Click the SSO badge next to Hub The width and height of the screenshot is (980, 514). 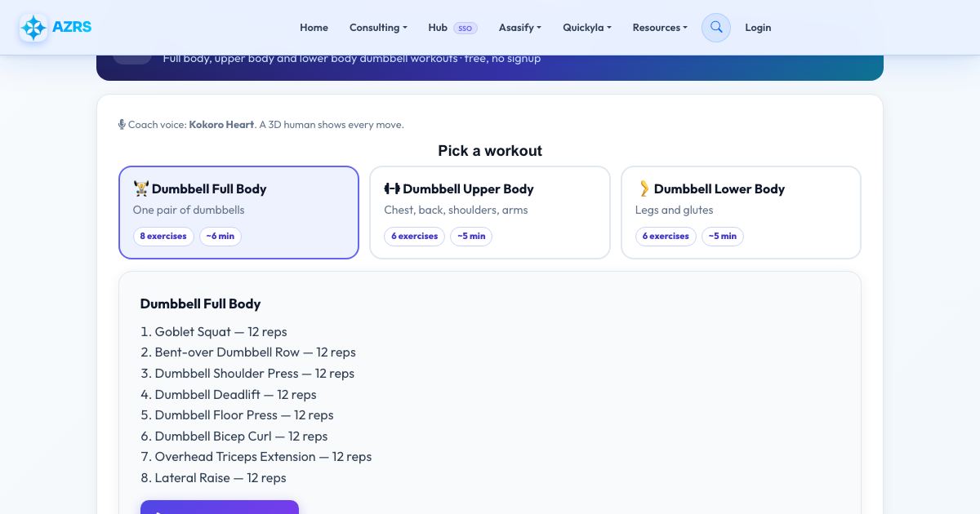tap(465, 28)
